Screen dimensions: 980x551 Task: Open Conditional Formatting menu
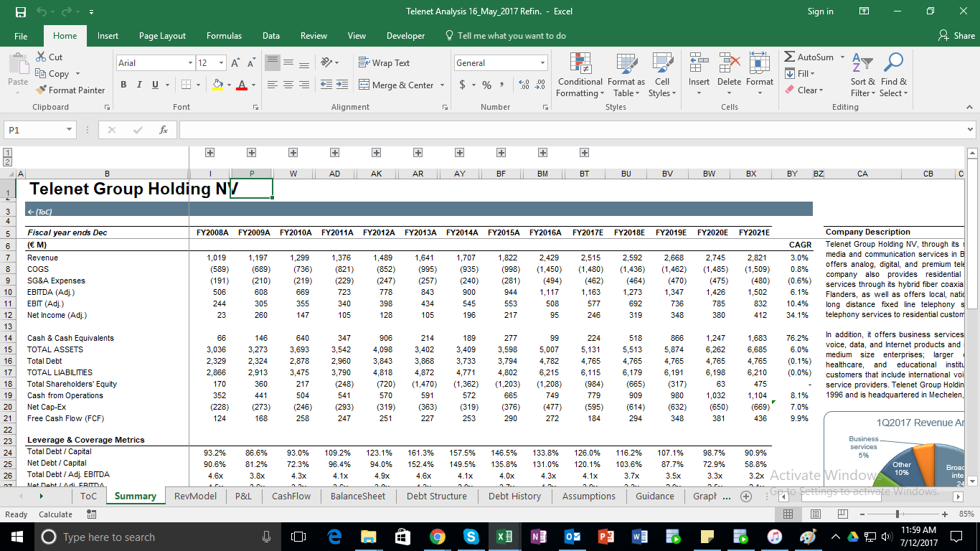tap(580, 75)
